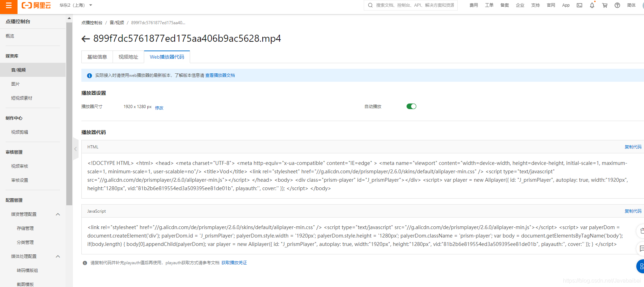Open the 费用 menu
The image size is (644, 287).
474,5
